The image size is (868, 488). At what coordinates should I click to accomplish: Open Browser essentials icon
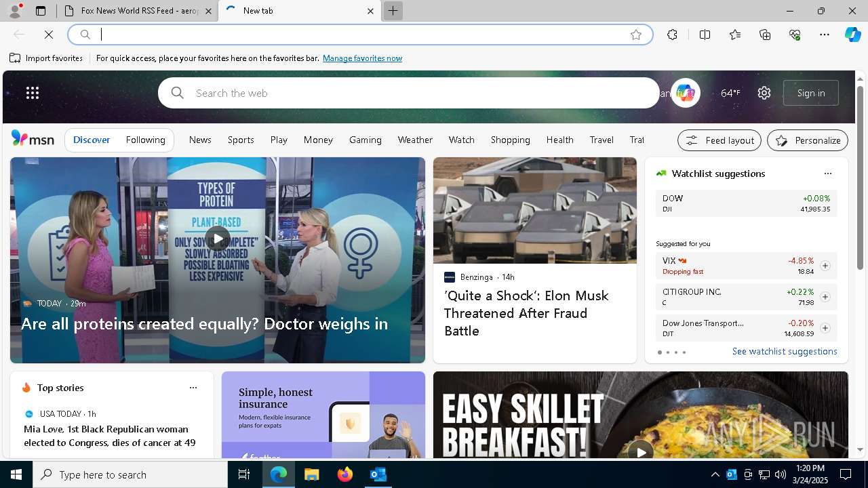(795, 35)
